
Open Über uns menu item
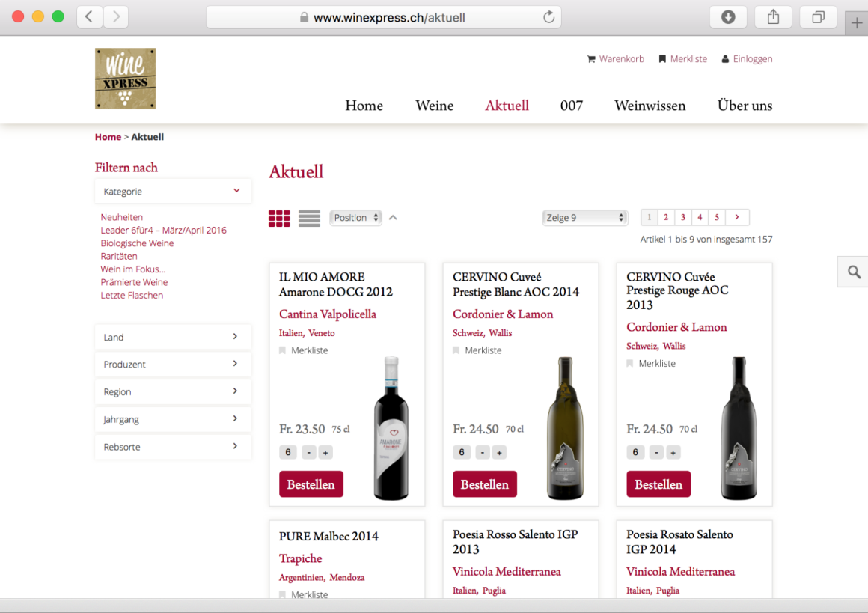(x=745, y=106)
